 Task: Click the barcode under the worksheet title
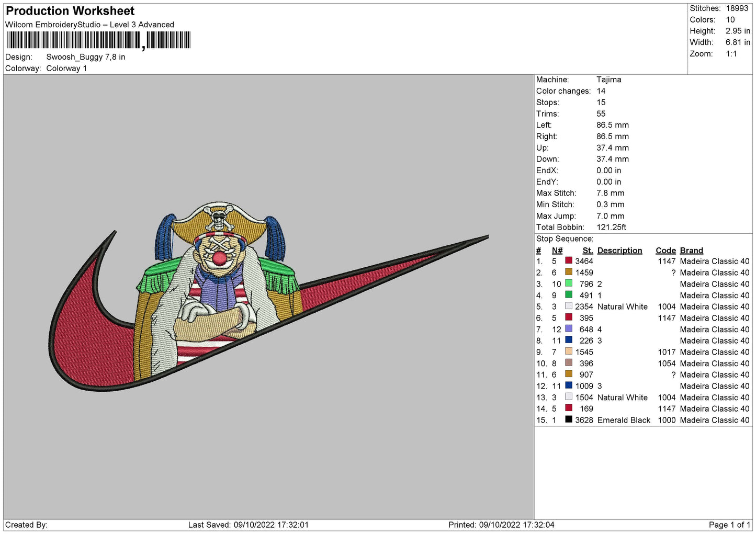tap(98, 40)
